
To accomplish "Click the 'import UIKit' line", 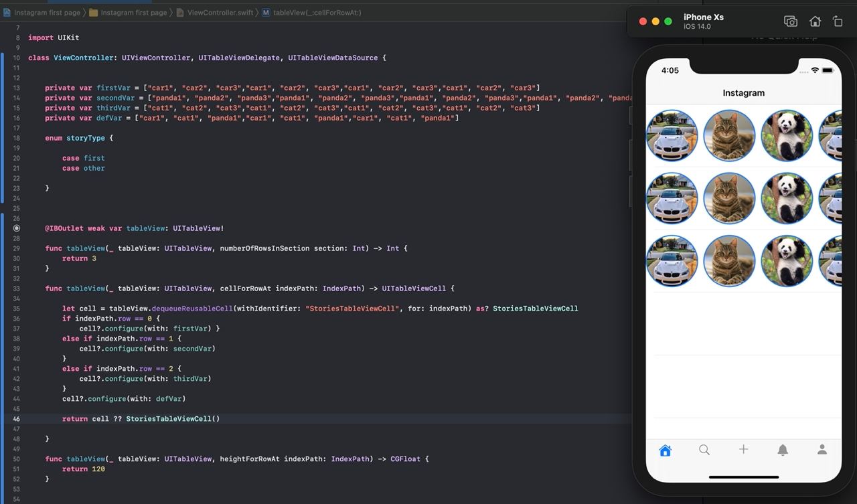I will 54,37.
